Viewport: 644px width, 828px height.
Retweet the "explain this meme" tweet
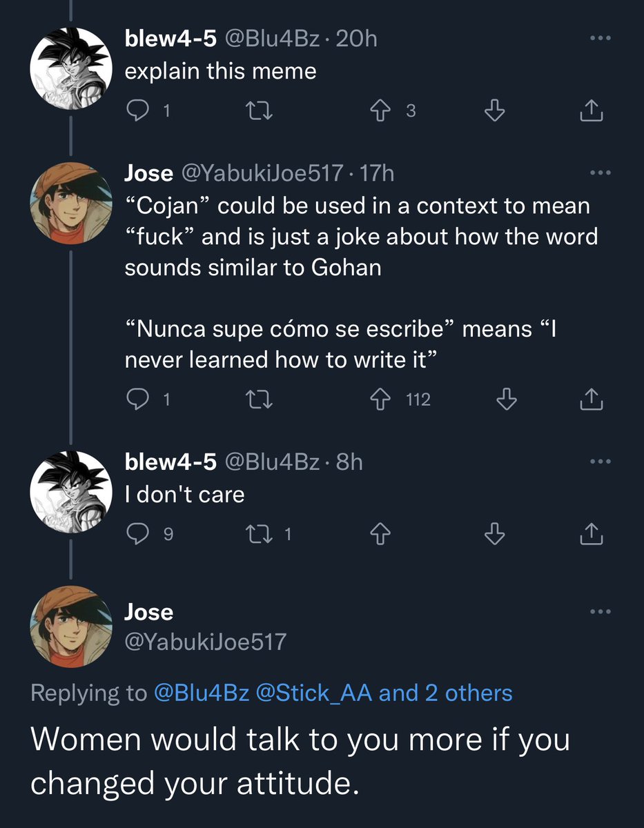[x=260, y=111]
